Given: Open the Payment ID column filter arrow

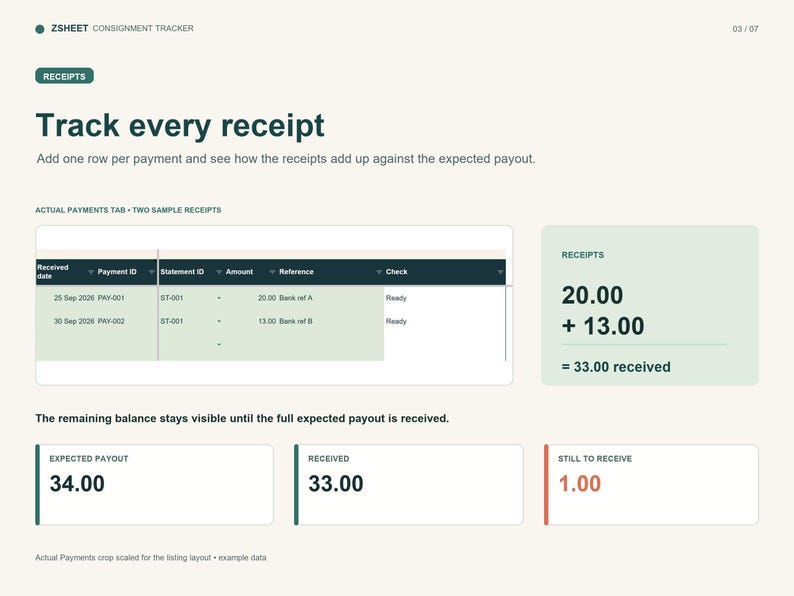Looking at the screenshot, I should point(151,272).
